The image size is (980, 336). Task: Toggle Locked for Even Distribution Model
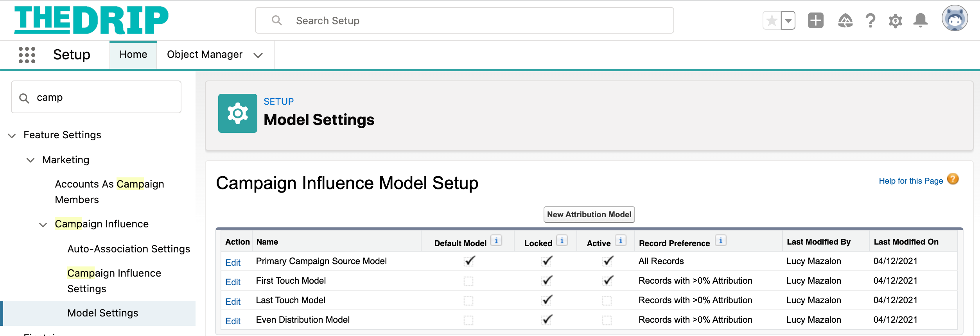point(546,320)
